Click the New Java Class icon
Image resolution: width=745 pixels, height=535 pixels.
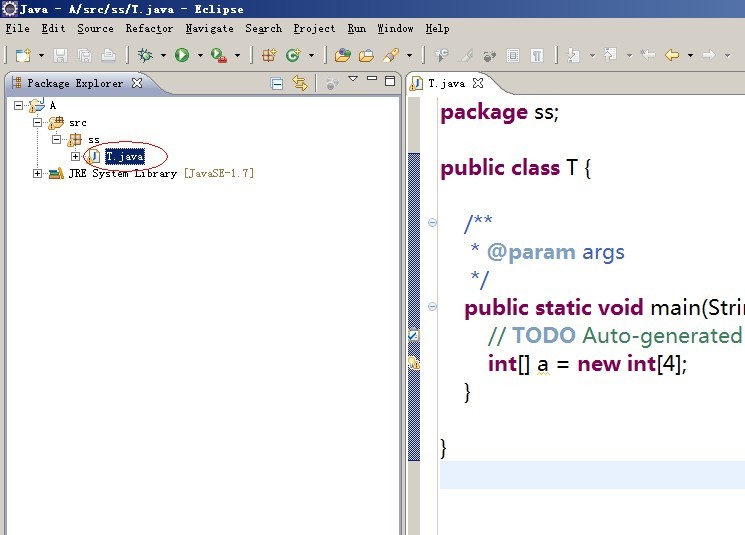click(293, 55)
